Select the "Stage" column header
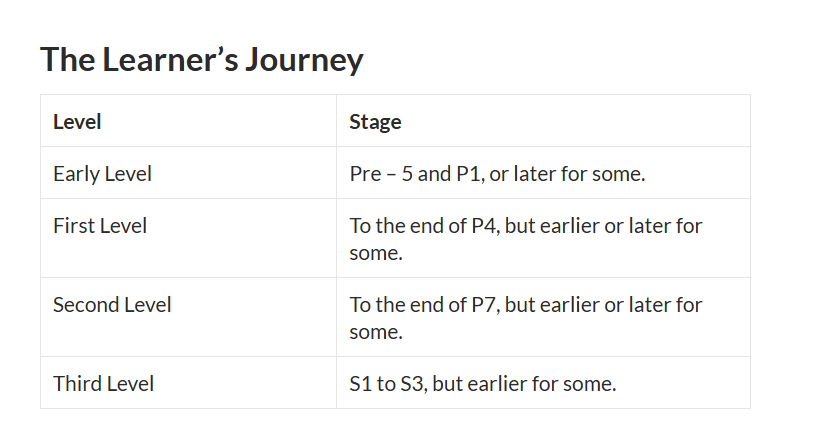Image resolution: width=835 pixels, height=442 pixels. pos(375,122)
